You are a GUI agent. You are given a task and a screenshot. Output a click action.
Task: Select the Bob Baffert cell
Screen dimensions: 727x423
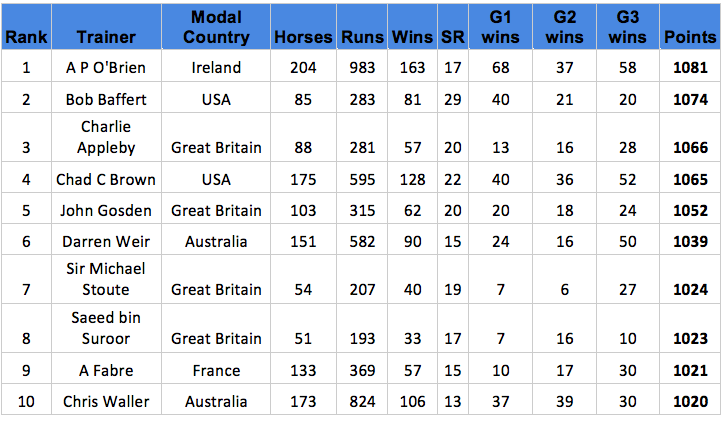coord(105,99)
